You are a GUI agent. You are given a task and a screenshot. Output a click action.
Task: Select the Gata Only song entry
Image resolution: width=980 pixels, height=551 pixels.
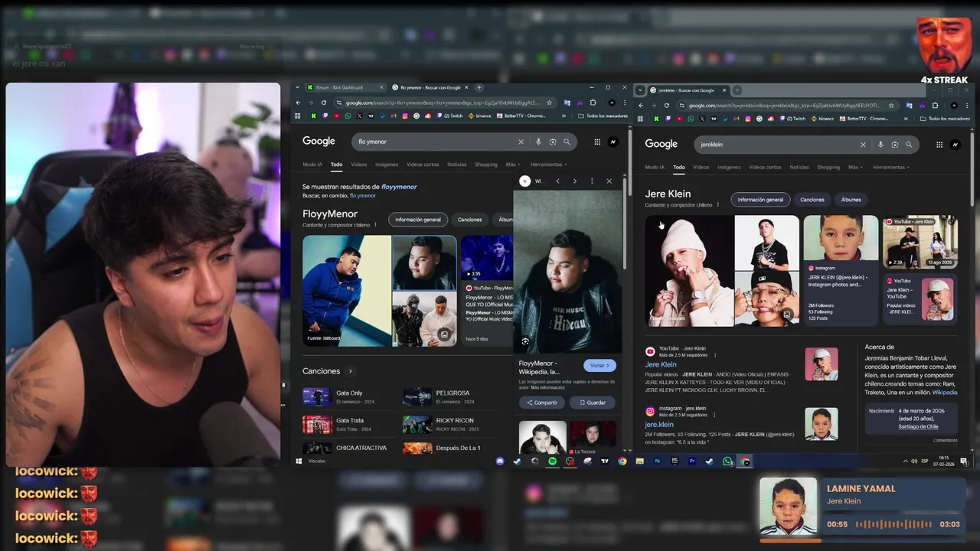click(x=348, y=396)
